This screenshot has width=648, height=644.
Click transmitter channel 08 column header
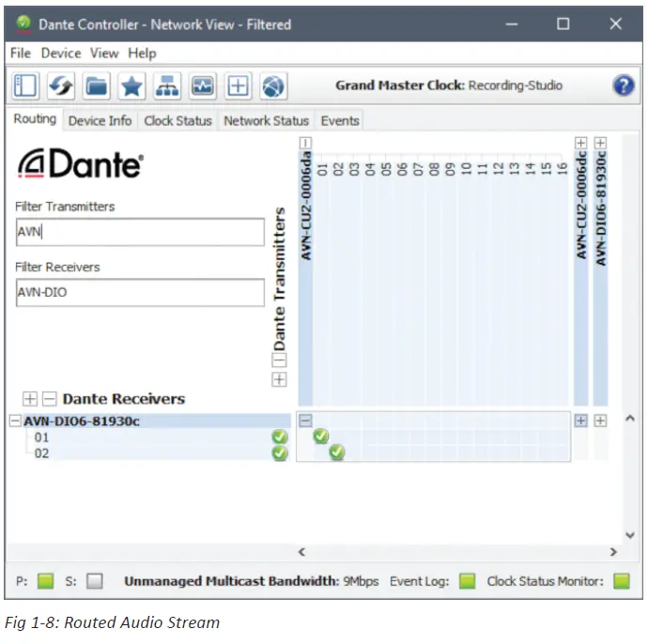(x=434, y=169)
